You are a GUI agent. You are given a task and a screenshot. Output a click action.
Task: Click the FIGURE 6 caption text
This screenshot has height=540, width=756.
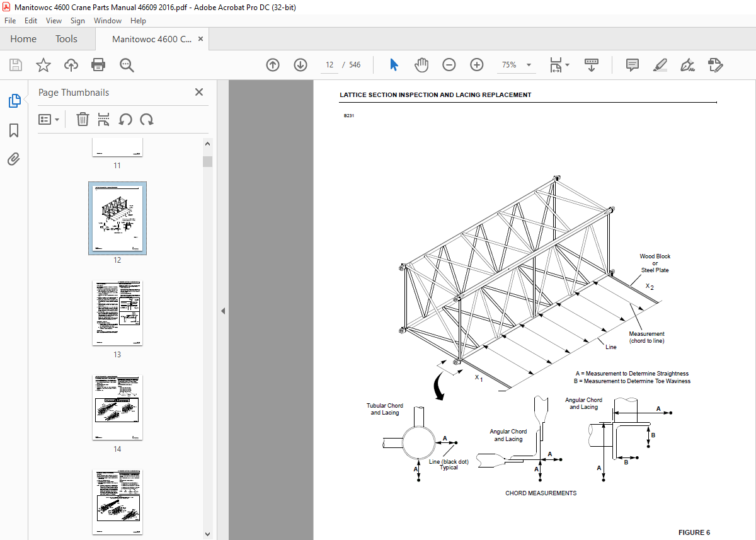tap(694, 532)
